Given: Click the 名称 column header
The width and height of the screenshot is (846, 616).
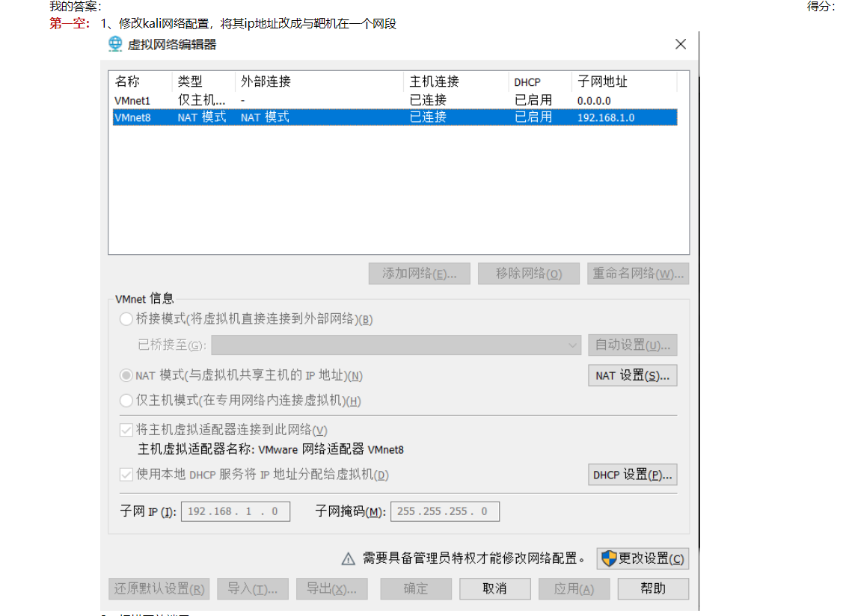Looking at the screenshot, I should [141, 81].
